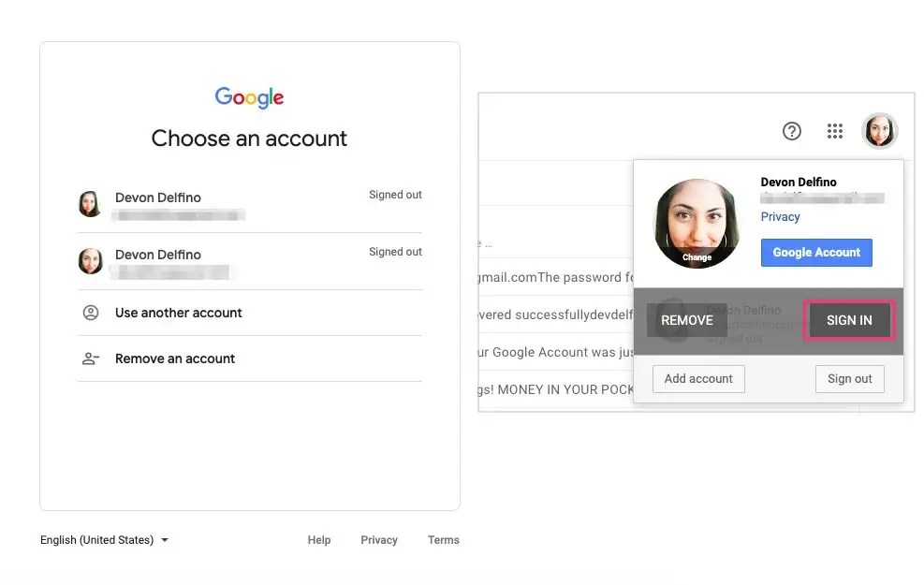
Task: Click first Devon Delfino account avatar
Action: [91, 204]
